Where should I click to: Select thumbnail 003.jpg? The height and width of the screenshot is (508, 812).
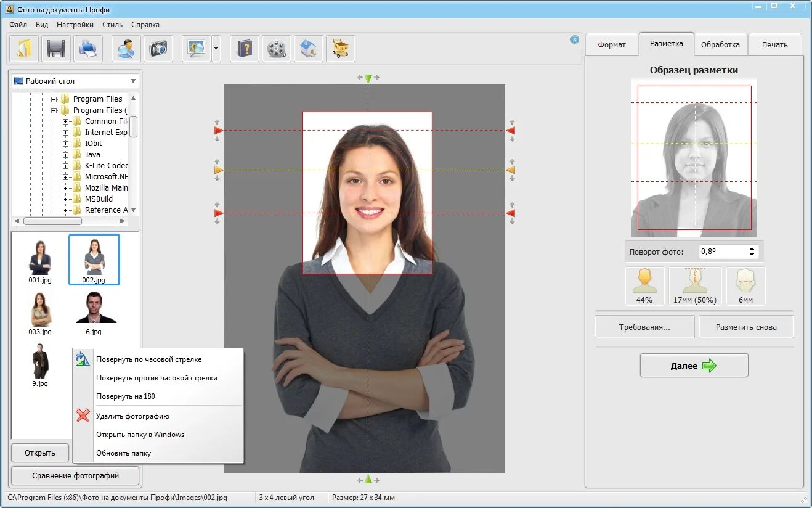(40, 313)
